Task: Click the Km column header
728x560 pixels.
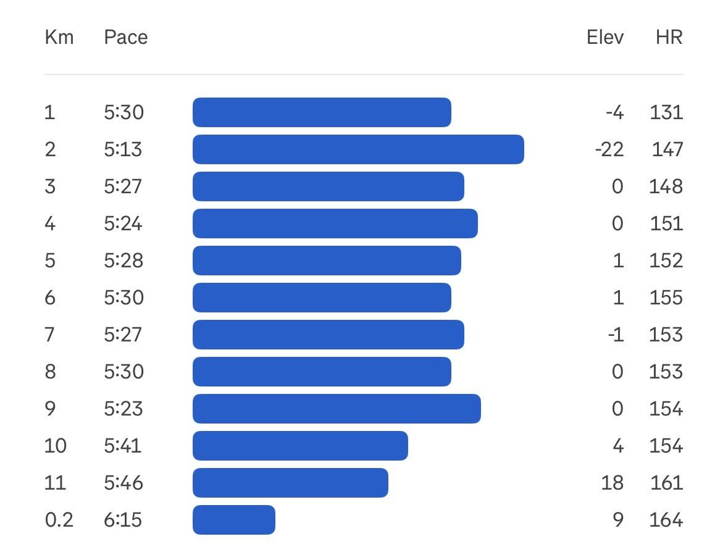Action: [x=59, y=37]
